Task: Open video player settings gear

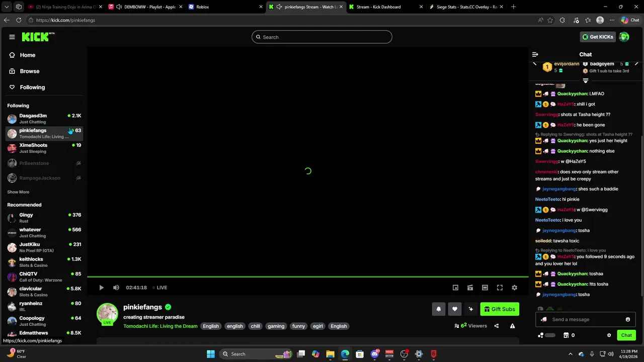Action: tap(514, 288)
